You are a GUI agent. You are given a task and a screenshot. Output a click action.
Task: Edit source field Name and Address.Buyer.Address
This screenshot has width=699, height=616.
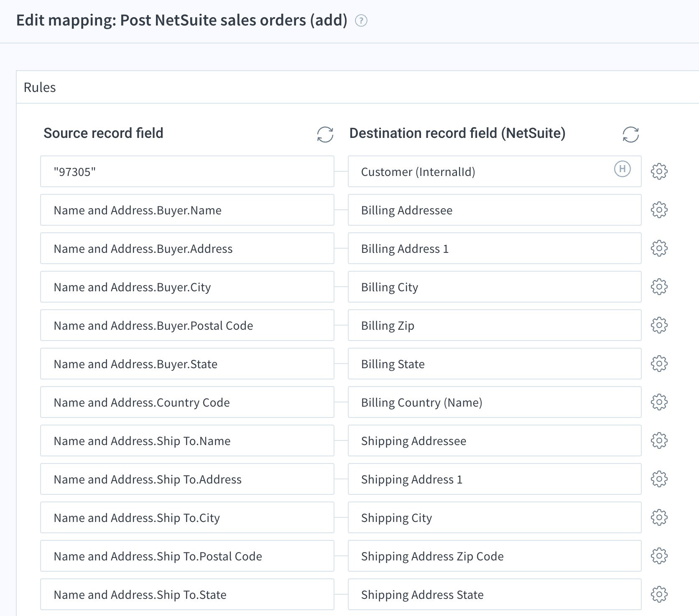[x=187, y=248]
